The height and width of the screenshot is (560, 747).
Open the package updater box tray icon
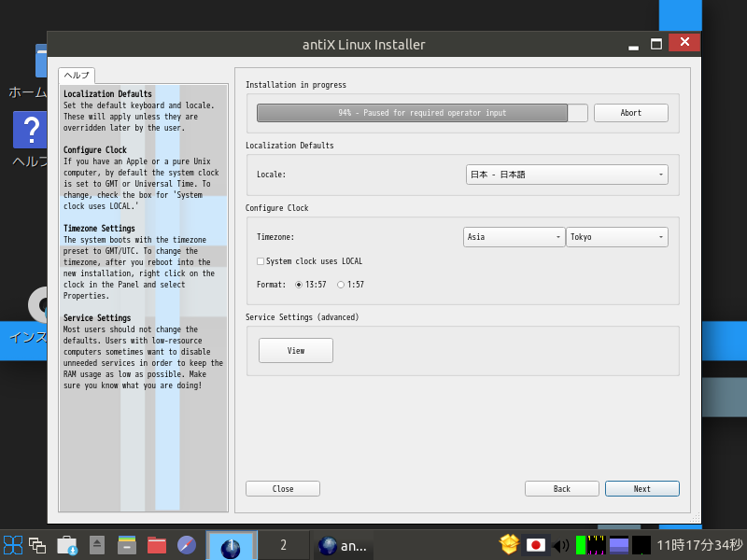point(509,545)
